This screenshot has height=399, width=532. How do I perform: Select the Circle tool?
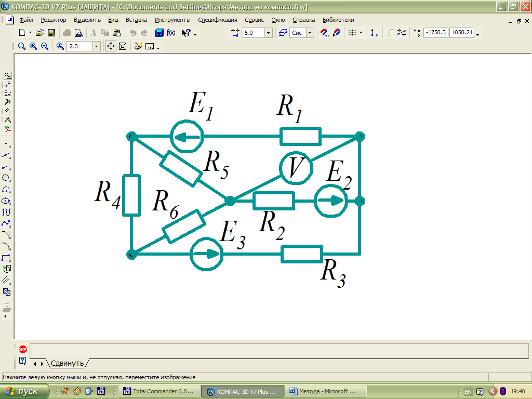7,178
